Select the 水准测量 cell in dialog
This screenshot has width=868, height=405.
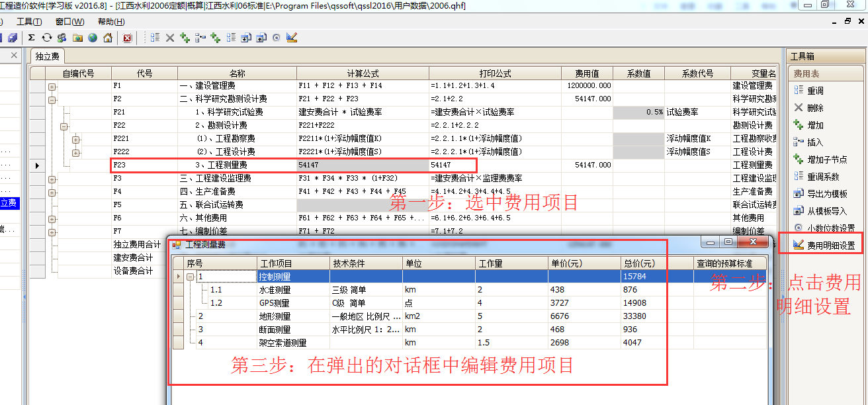tap(292, 290)
